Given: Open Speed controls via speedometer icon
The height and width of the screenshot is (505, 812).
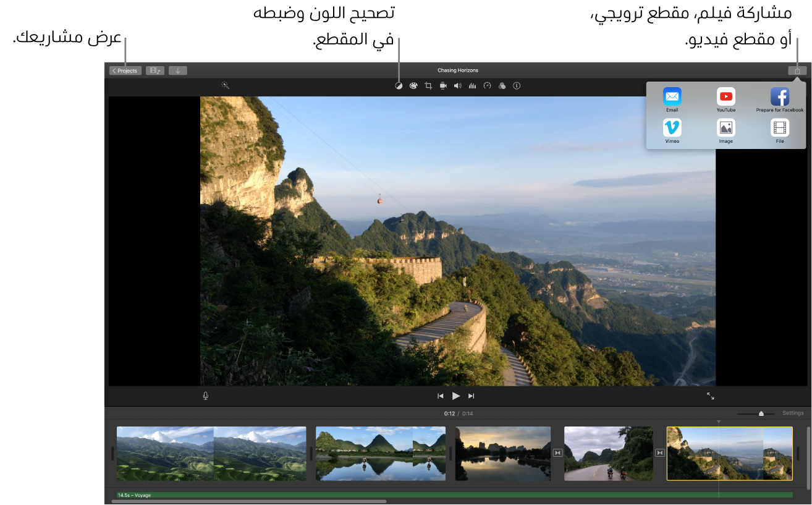Looking at the screenshot, I should coord(488,85).
